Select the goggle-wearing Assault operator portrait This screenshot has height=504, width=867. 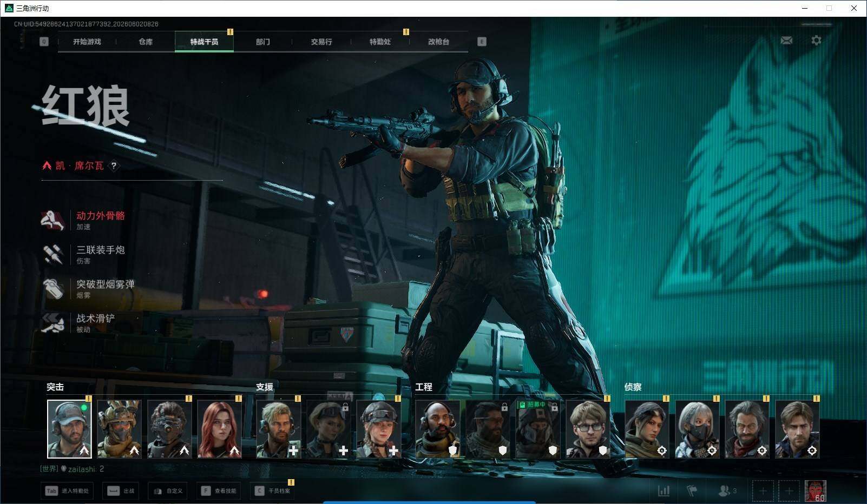(169, 429)
